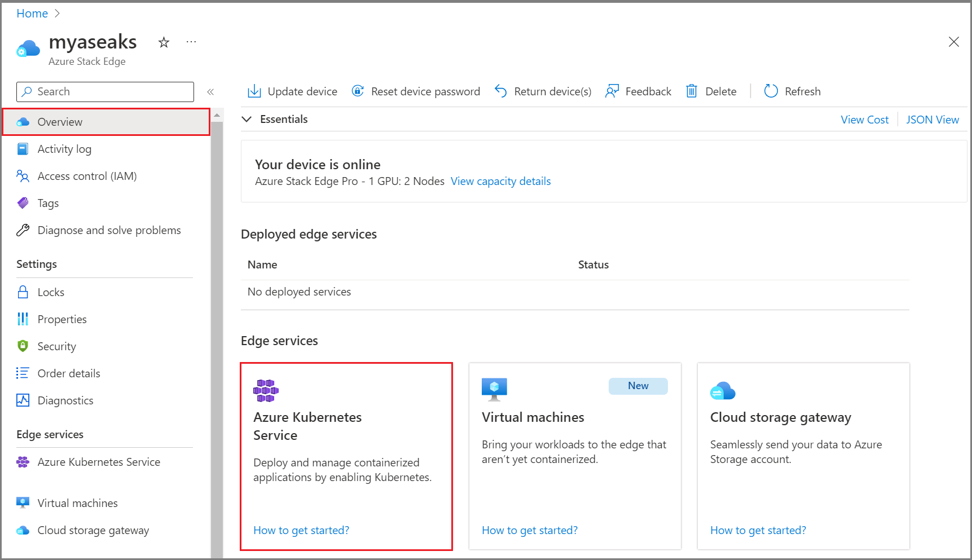Click the Properties bars icon

(23, 319)
